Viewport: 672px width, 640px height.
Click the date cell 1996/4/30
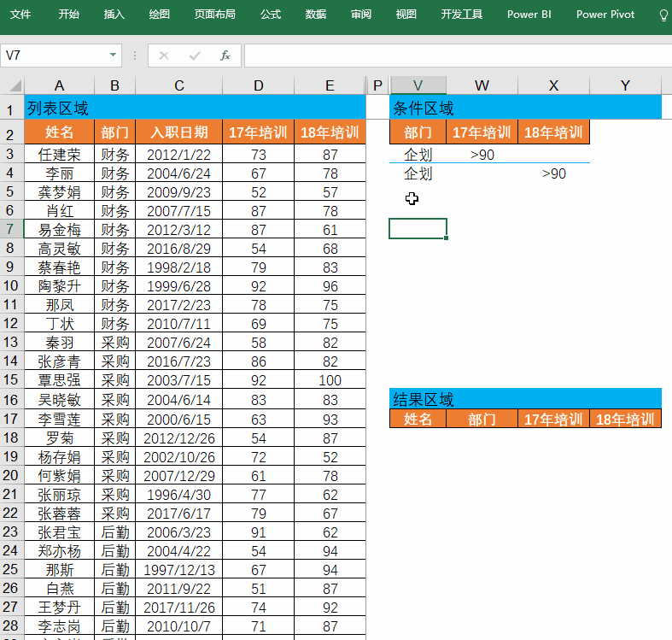179,495
